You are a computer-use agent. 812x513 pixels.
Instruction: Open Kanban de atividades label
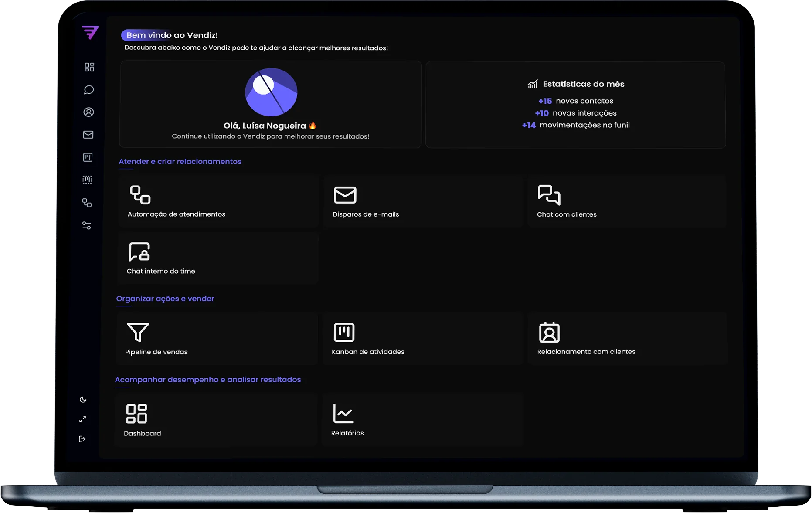tap(368, 352)
